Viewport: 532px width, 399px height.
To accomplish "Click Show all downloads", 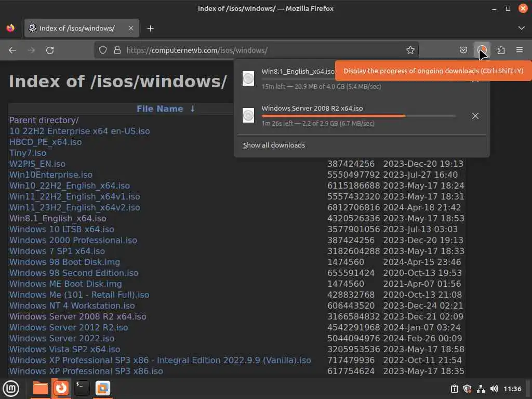I will 274,145.
